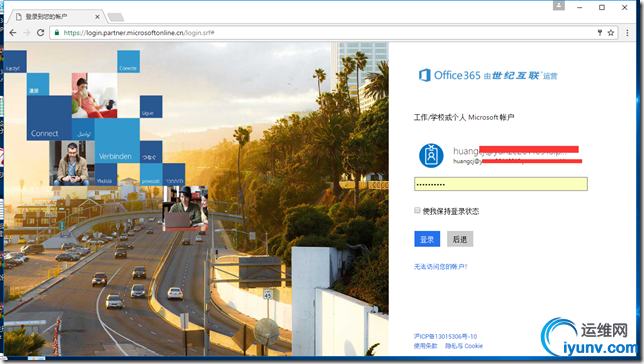Click the green padlock security icon

tap(57, 32)
